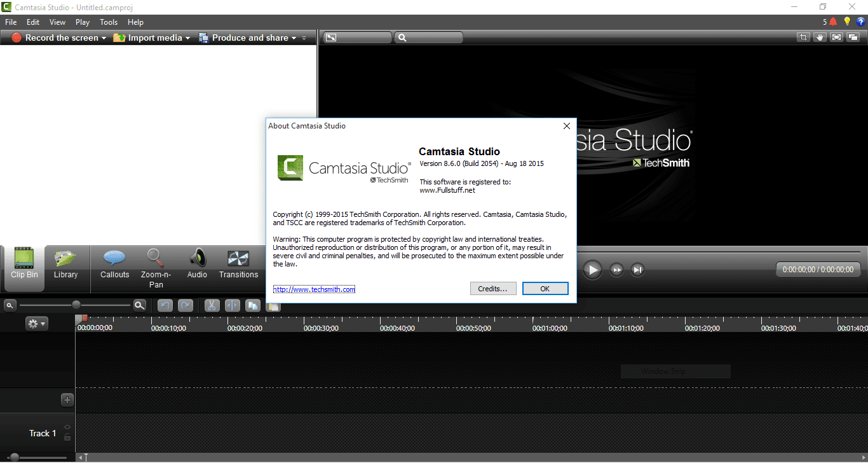Open the Help menu

pos(135,22)
